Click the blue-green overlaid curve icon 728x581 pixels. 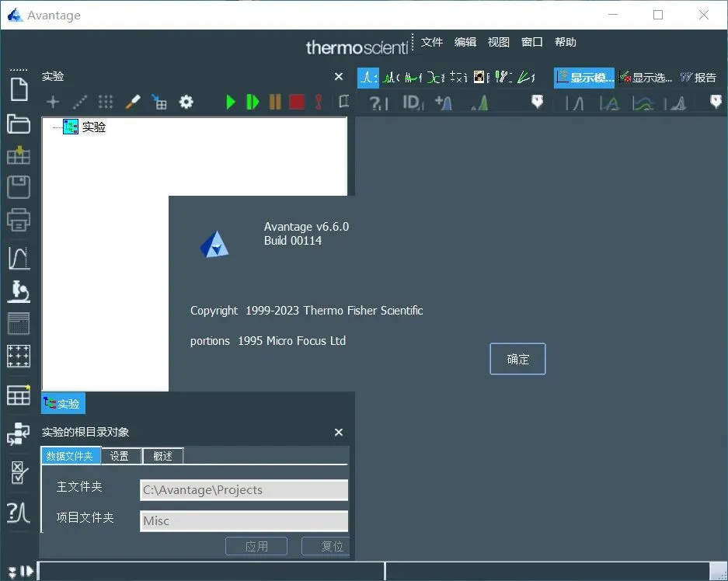point(609,102)
